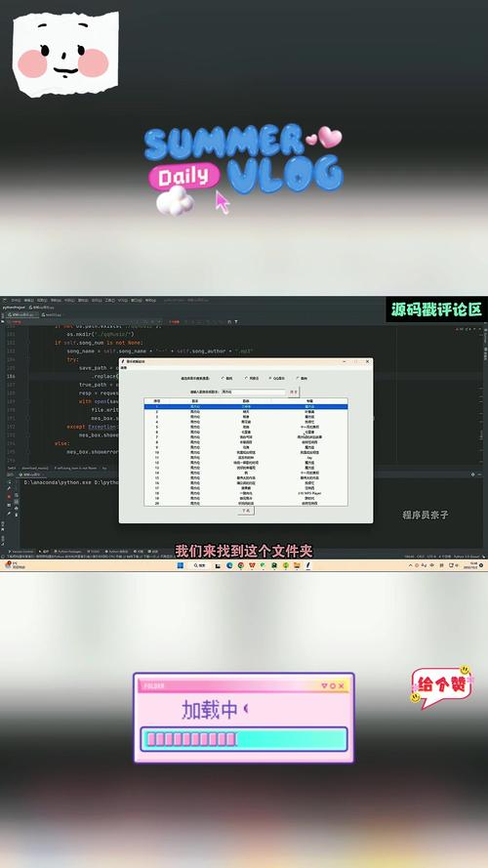Click the Windows Start button
This screenshot has height=868, width=488.
[181, 565]
